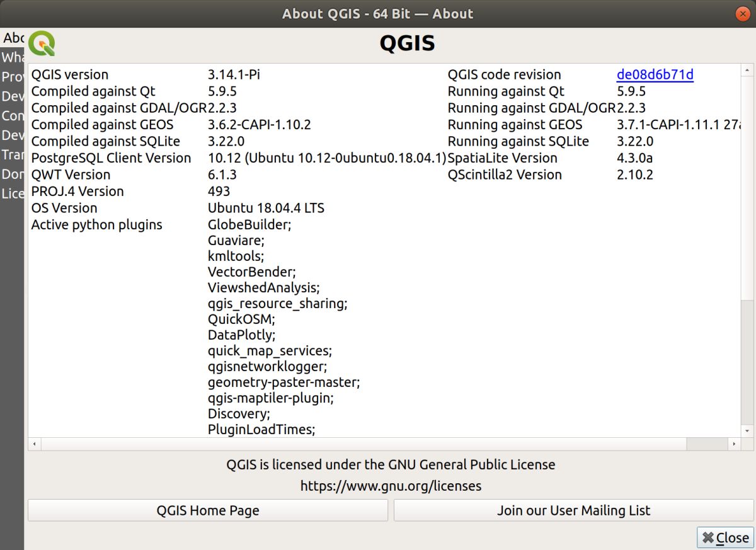Click the Discovery plugin entry

click(x=239, y=414)
